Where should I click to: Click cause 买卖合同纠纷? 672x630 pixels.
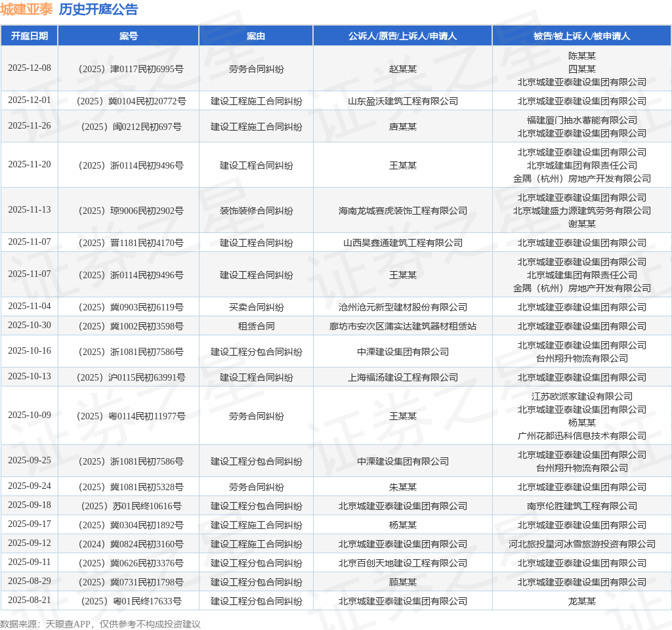pyautogui.click(x=256, y=307)
